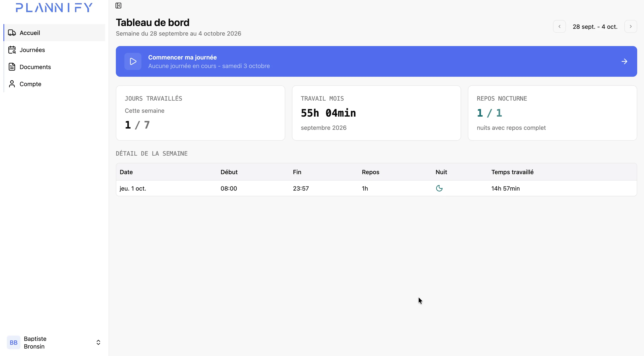The height and width of the screenshot is (356, 644).
Task: Click the 28 sept. - 4 oct. date range
Action: [595, 26]
